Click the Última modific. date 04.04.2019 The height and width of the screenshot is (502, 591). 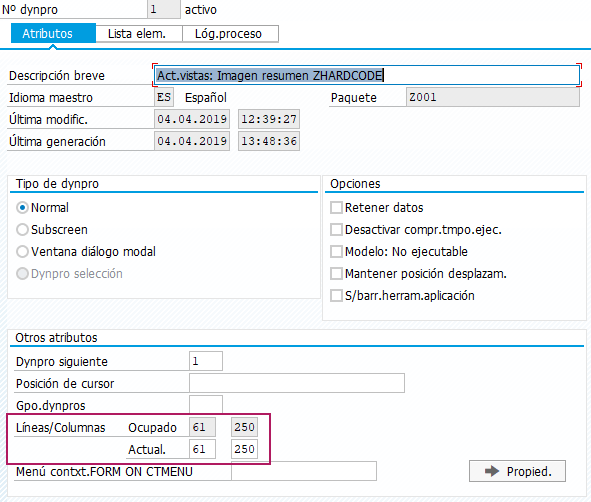192,119
